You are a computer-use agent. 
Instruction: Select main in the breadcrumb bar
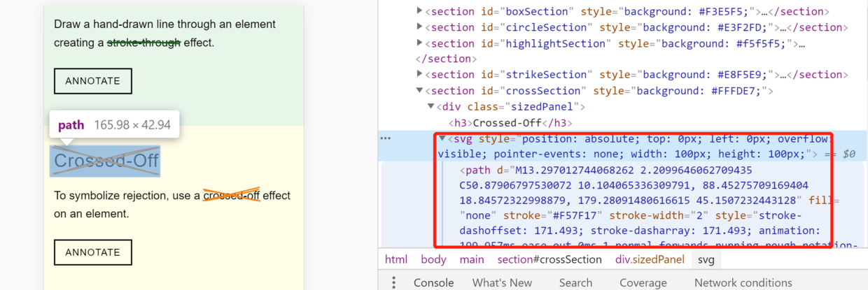click(x=472, y=259)
